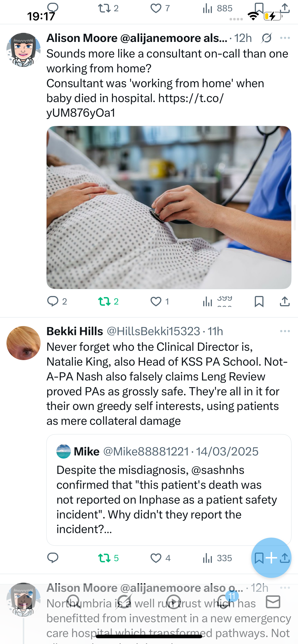Viewport: 298px width, 644px height.
Task: Open the Messages tab envelope
Action: 273,602
